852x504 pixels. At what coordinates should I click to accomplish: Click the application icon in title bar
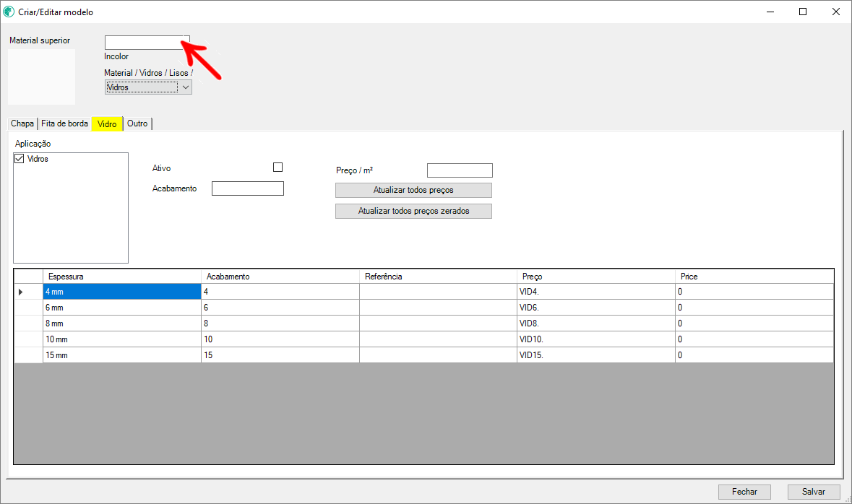pyautogui.click(x=9, y=12)
